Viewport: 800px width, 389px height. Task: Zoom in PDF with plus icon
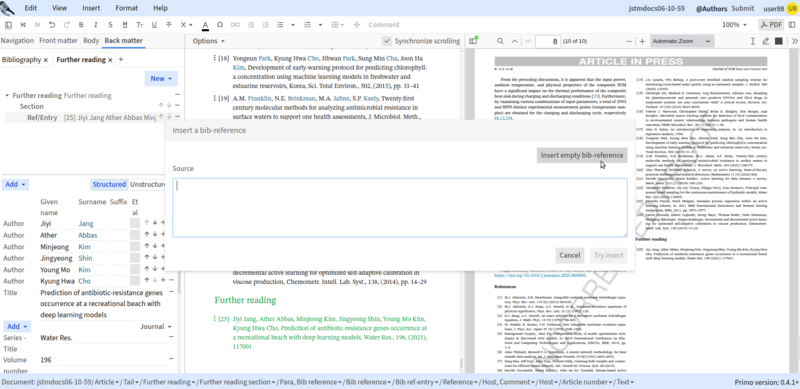coord(642,41)
